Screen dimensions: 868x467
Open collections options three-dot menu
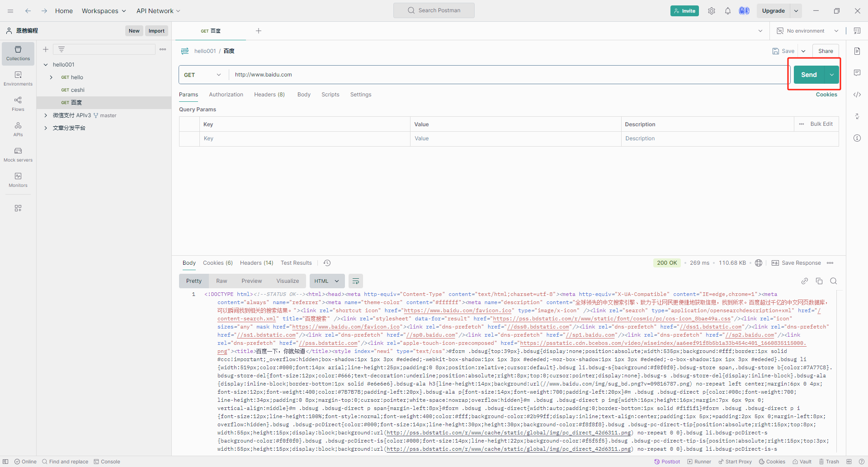163,49
